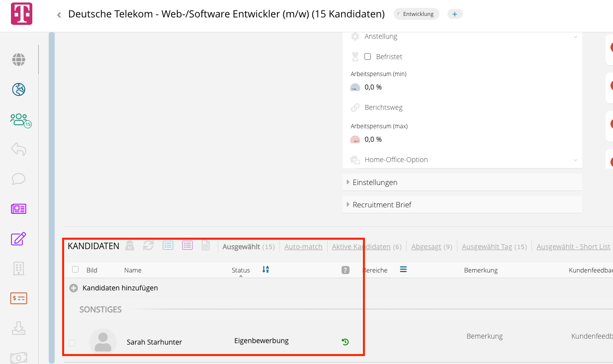Viewport: 613px width, 364px height.
Task: Click the Kandidaten hinzufügen text
Action: coord(120,288)
